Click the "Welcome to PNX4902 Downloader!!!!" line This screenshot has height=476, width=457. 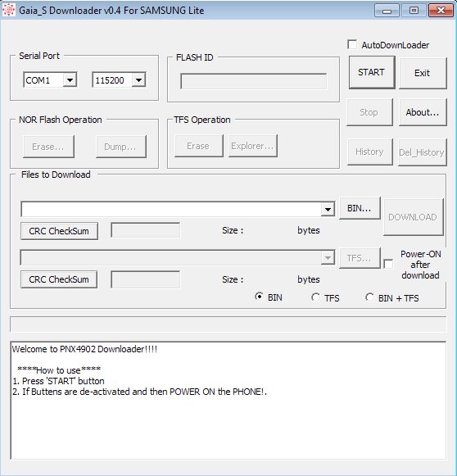click(84, 349)
